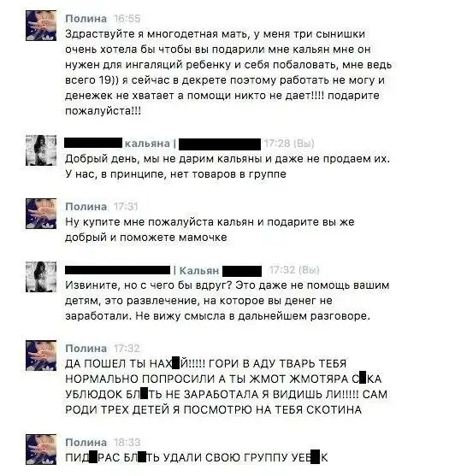Image resolution: width=461 pixels, height=476 pixels.
Task: Open Полина's avatar on the 17:31 message
Action: click(x=41, y=214)
